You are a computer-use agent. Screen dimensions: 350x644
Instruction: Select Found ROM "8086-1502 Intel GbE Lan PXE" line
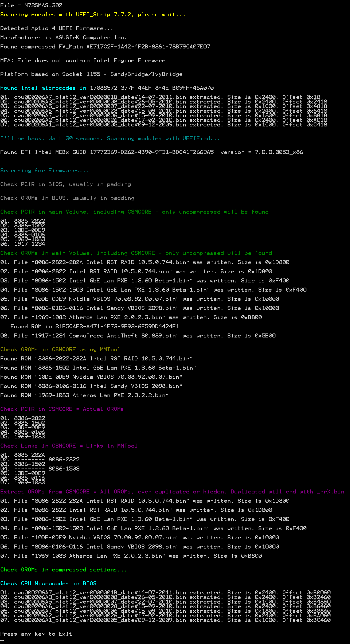click(98, 368)
